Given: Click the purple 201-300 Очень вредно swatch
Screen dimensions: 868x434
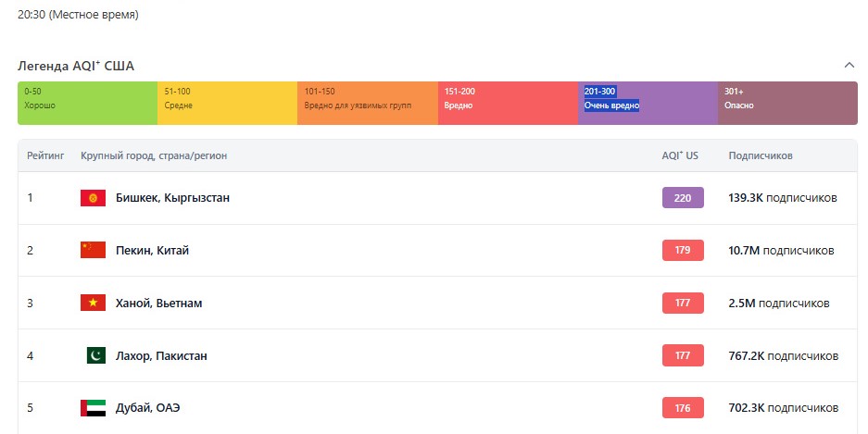Looking at the screenshot, I should [648, 103].
